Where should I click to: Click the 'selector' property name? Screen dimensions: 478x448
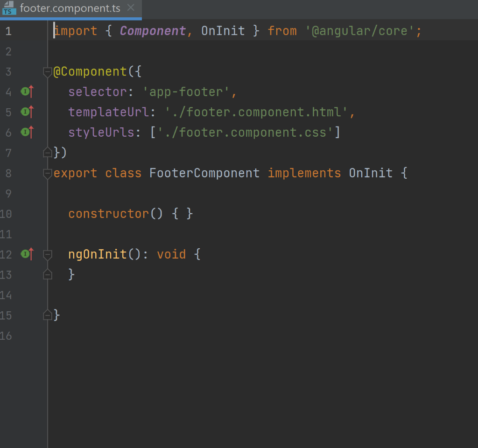[98, 92]
